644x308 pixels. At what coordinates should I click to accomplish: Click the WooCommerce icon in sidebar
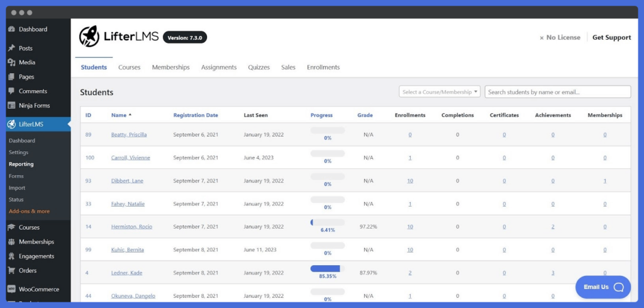(x=11, y=289)
